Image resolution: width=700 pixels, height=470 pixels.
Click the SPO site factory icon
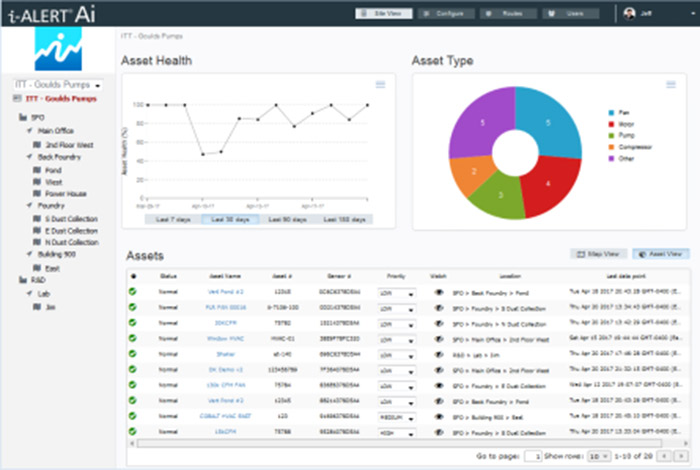pos(23,117)
